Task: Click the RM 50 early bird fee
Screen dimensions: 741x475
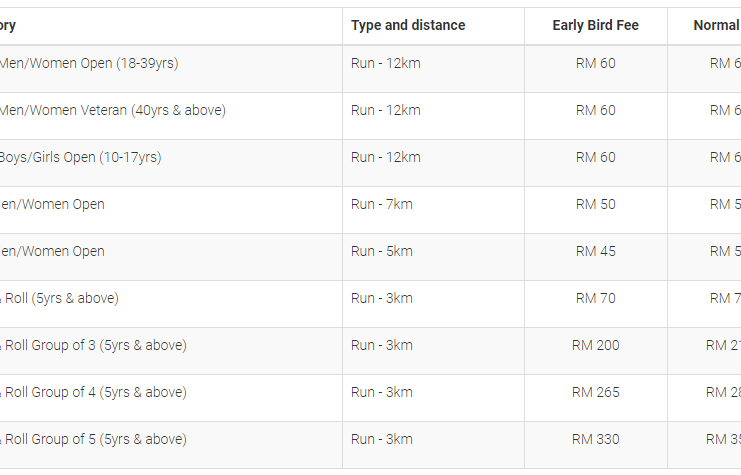Action: pos(595,204)
